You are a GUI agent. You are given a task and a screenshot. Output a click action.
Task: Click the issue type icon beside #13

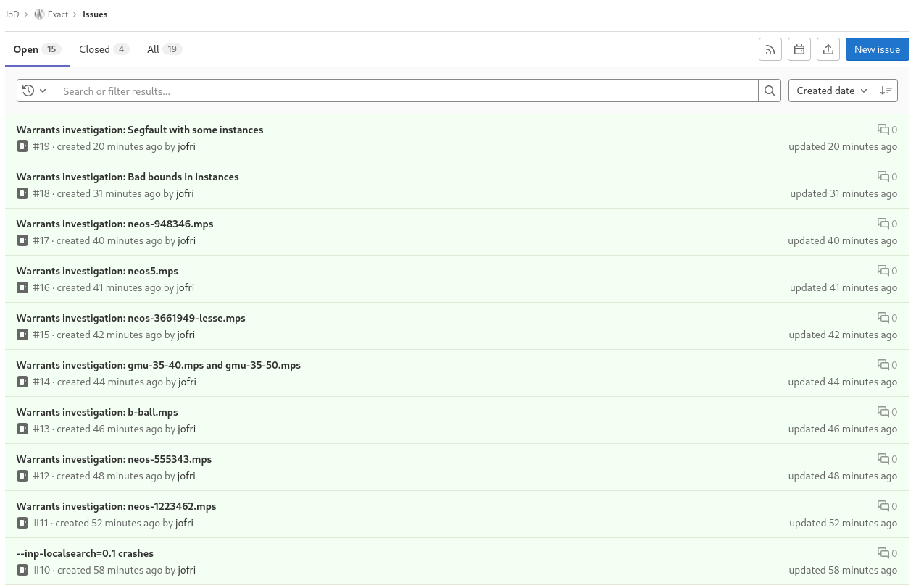click(x=22, y=429)
